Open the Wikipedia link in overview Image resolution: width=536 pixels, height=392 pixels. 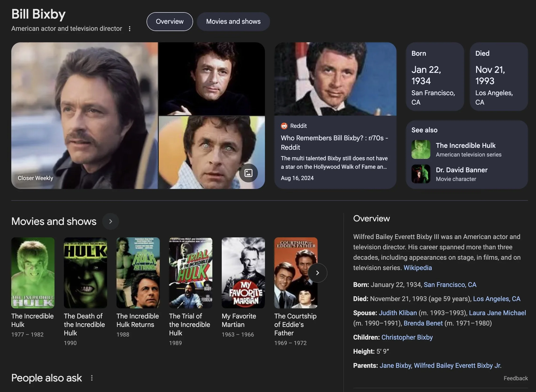(417, 268)
